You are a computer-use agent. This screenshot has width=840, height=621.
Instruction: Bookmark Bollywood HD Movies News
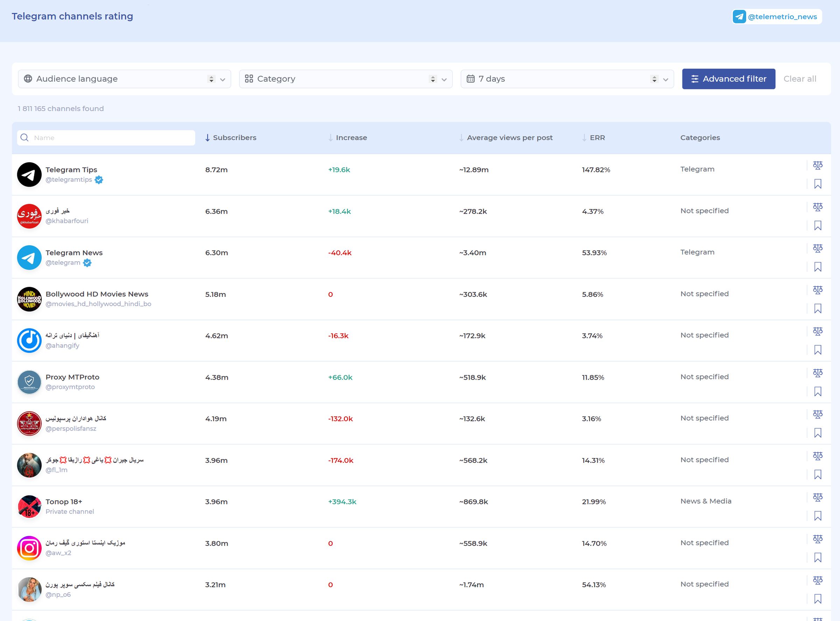point(818,309)
